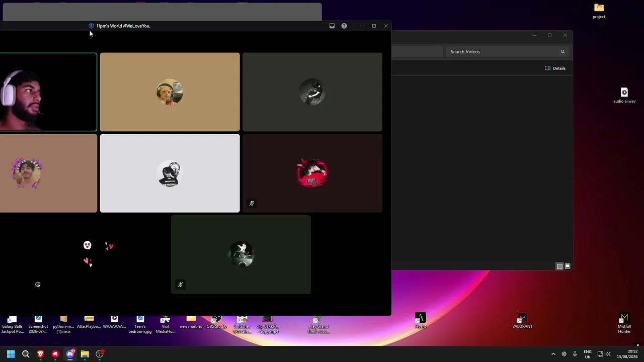Open the red fist app on taskbar
Screen dimensions: 644x362
point(55,354)
